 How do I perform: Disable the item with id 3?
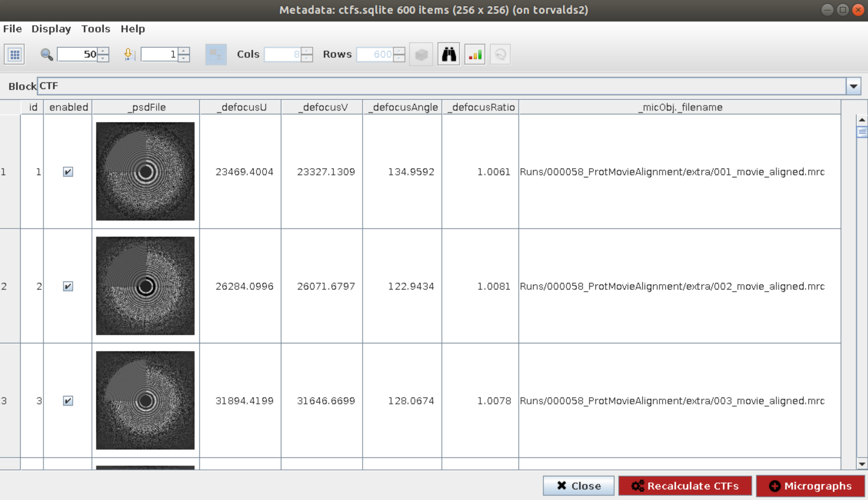point(68,400)
